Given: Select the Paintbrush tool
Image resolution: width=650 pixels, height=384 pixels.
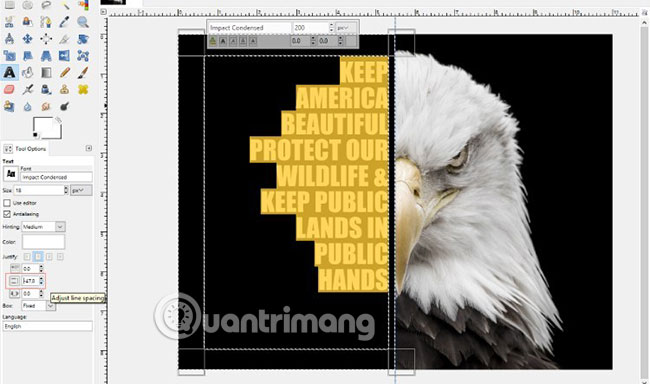Looking at the screenshot, I should pos(82,73).
